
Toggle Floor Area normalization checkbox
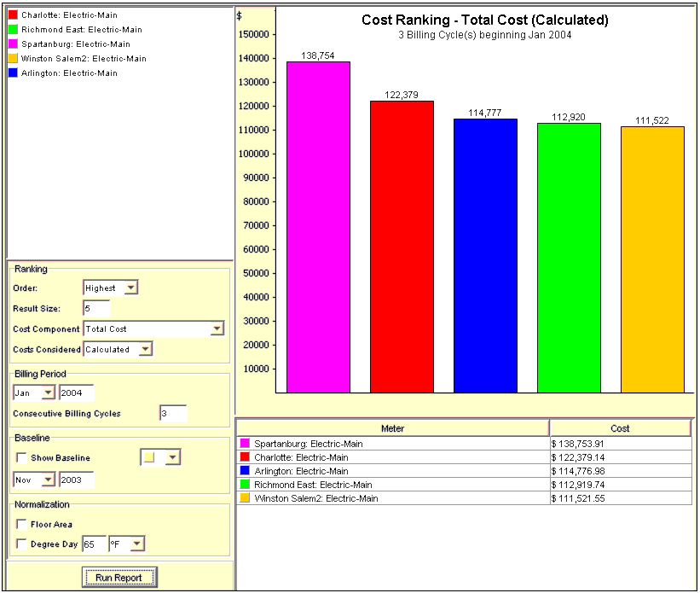pos(20,524)
